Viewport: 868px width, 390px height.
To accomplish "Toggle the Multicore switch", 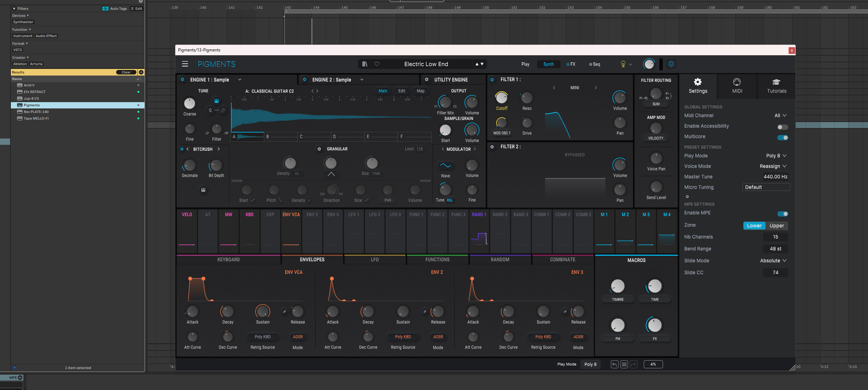I will coord(783,137).
